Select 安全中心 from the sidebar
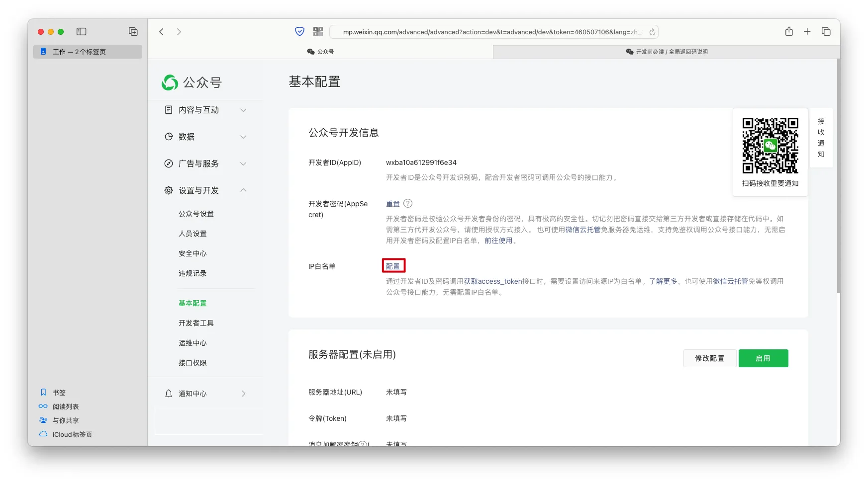 [x=193, y=253]
